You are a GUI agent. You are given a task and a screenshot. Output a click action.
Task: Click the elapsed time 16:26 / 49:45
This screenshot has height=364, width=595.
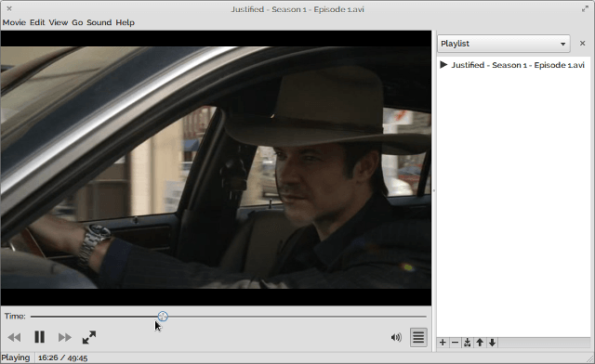[62, 357]
